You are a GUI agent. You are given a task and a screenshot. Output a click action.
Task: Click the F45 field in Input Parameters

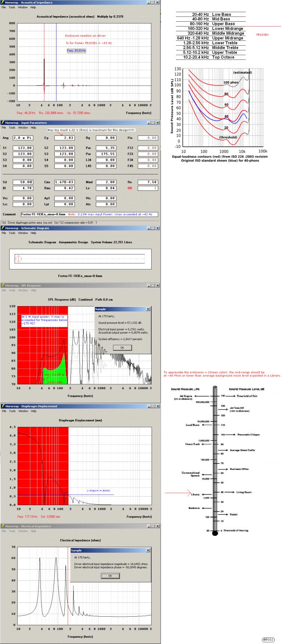[148, 165]
